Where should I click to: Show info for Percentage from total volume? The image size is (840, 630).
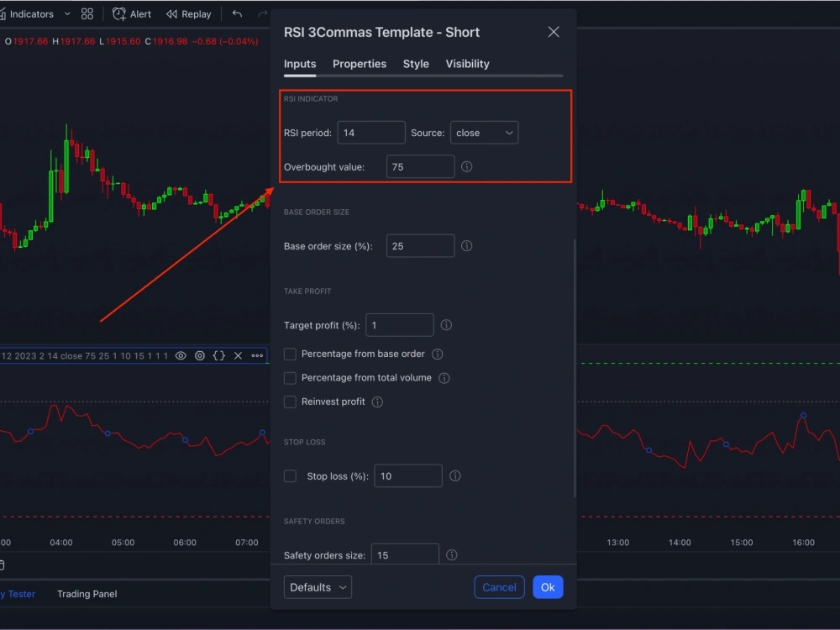(444, 378)
